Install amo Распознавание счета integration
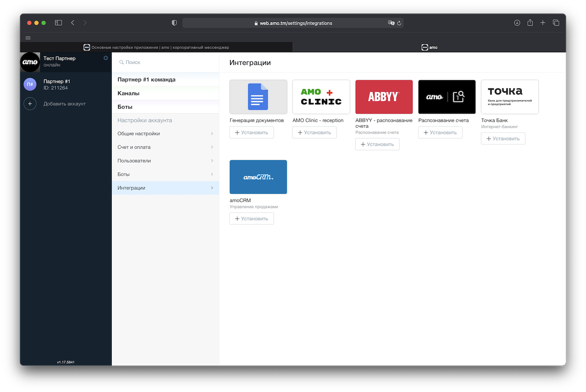586x392 pixels. click(x=440, y=132)
